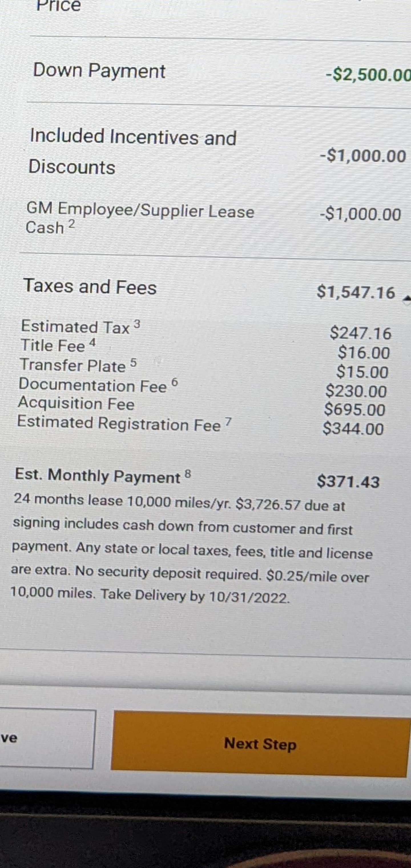
Task: Click GM Employee/Supplier Lease Cash line
Action: click(x=140, y=218)
